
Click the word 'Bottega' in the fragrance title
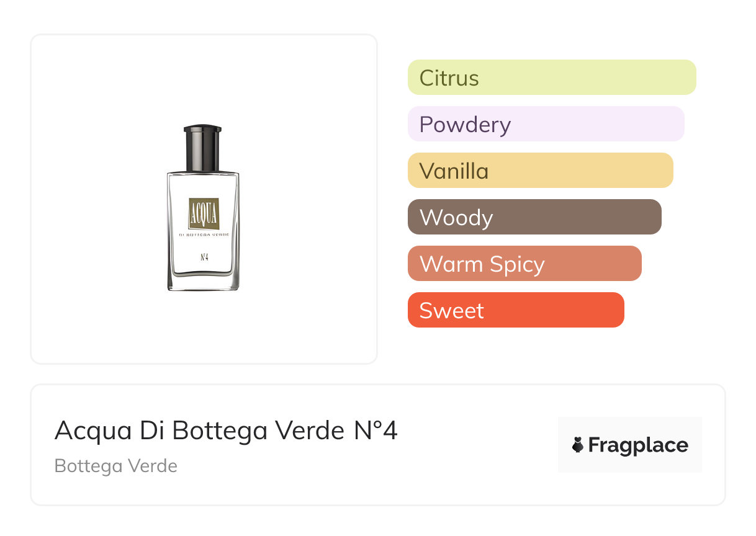210,431
